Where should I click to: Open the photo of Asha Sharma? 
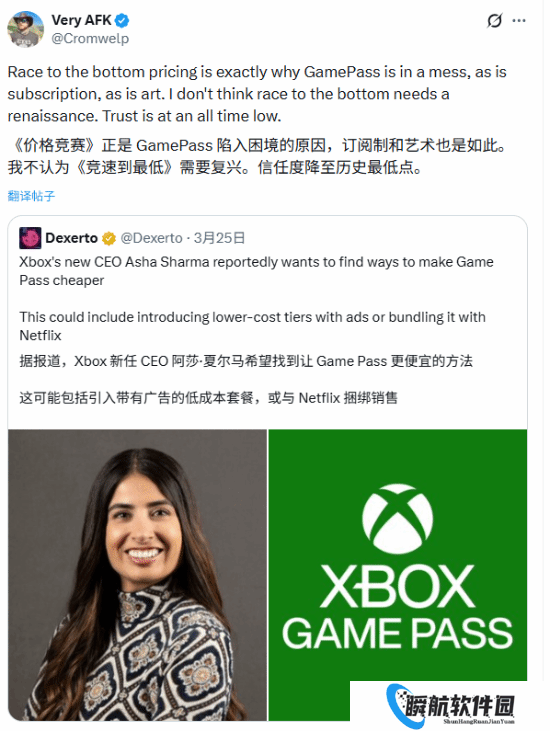click(x=138, y=575)
